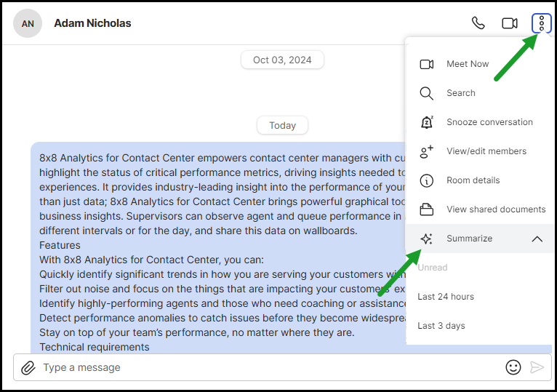
Task: Start a video call using camera icon
Action: (510, 23)
